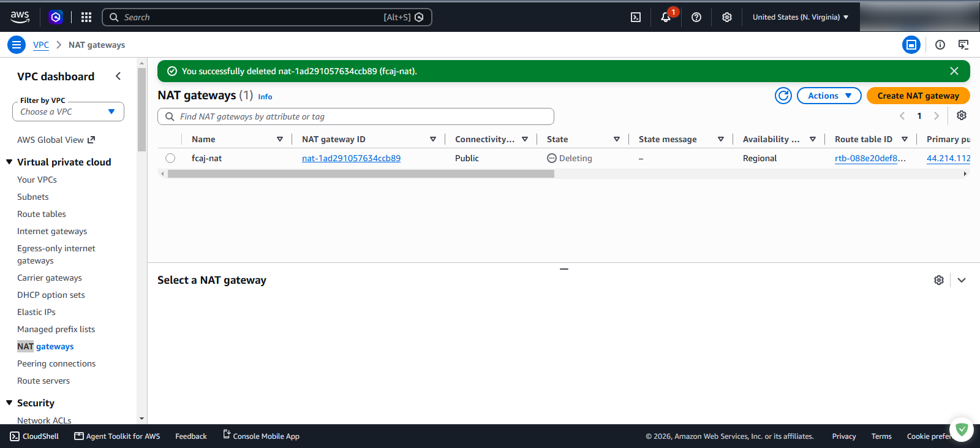980x448 pixels.
Task: Expand the NAT gateway details panel chevron
Action: [962, 280]
